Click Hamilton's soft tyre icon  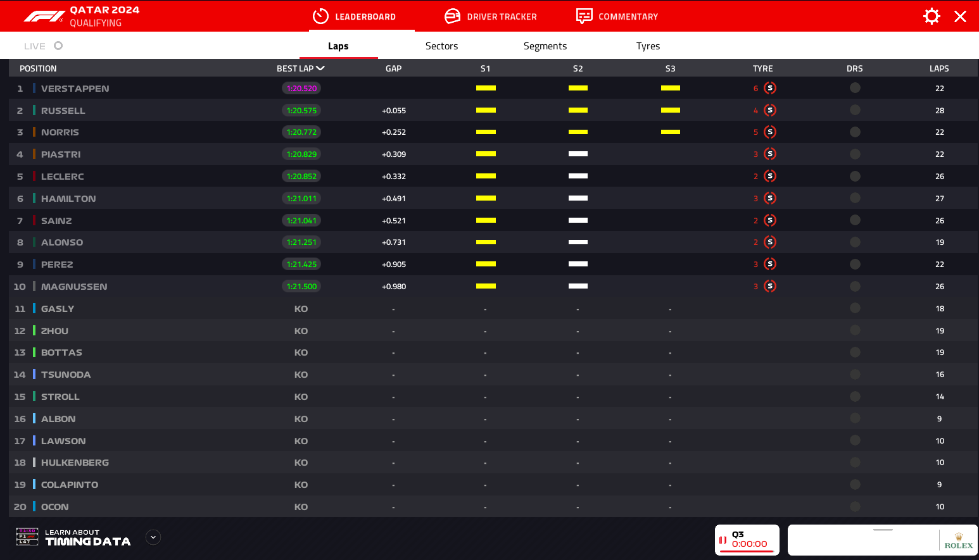pyautogui.click(x=770, y=198)
